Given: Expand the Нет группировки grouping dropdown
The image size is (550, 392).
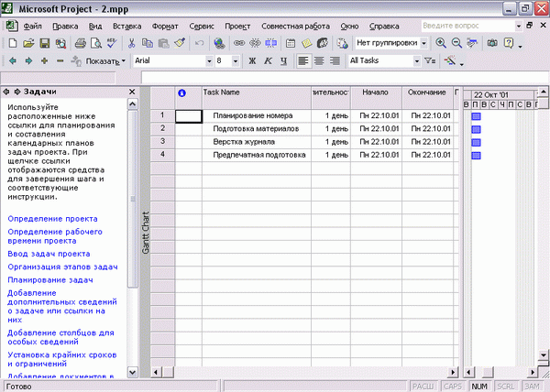Looking at the screenshot, I should (423, 43).
